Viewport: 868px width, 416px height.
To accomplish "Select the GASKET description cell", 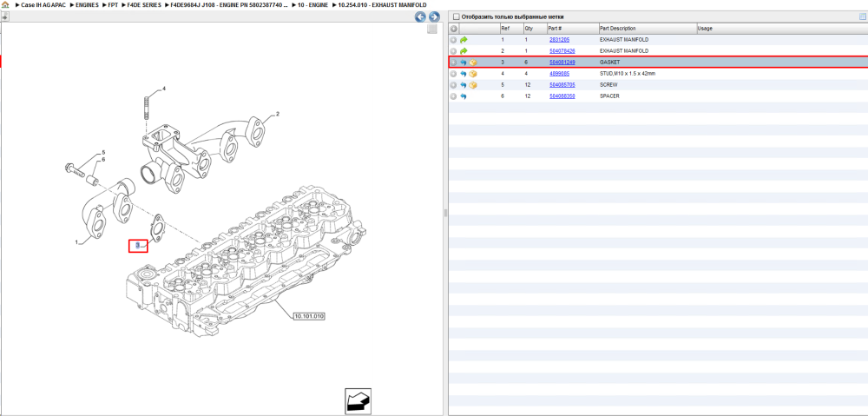I will click(x=609, y=63).
